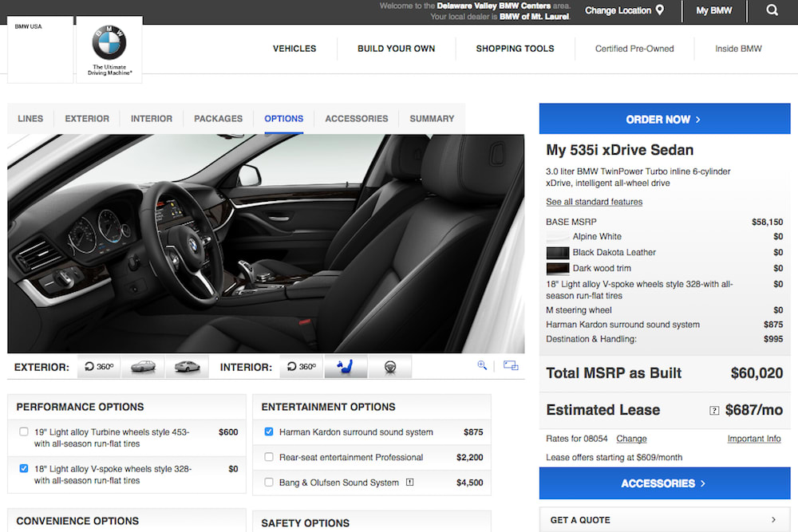
Task: Click the Change Location pin icon
Action: click(x=660, y=10)
